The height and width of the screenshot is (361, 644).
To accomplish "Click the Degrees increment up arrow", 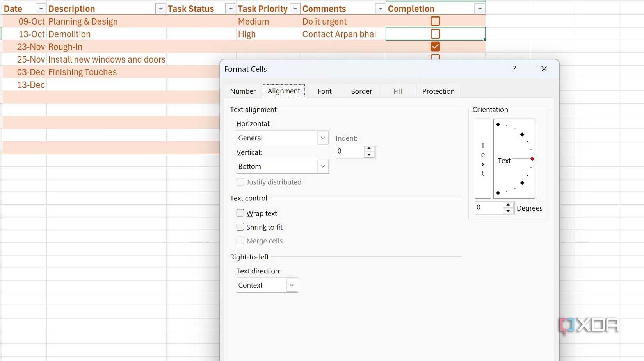I will coord(508,205).
